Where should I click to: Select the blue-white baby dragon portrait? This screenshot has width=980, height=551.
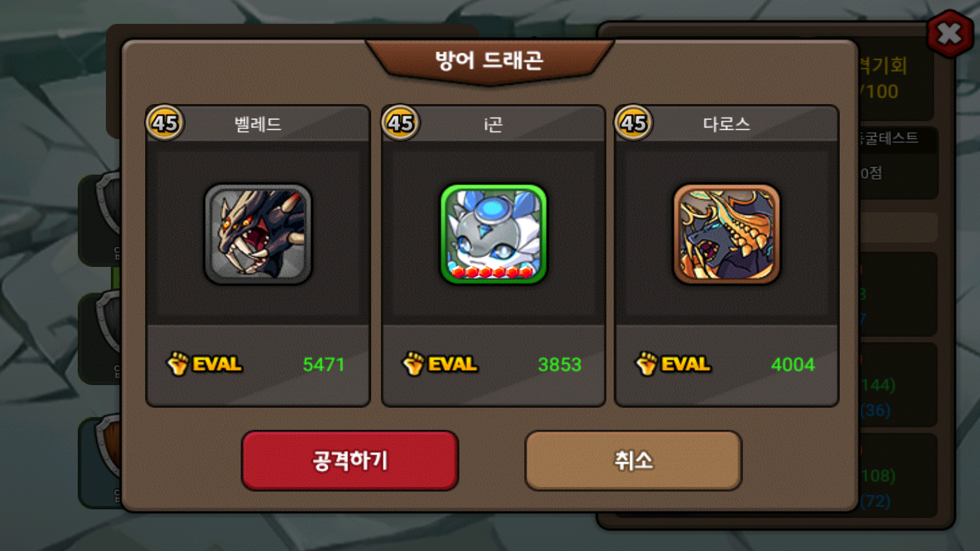click(493, 234)
